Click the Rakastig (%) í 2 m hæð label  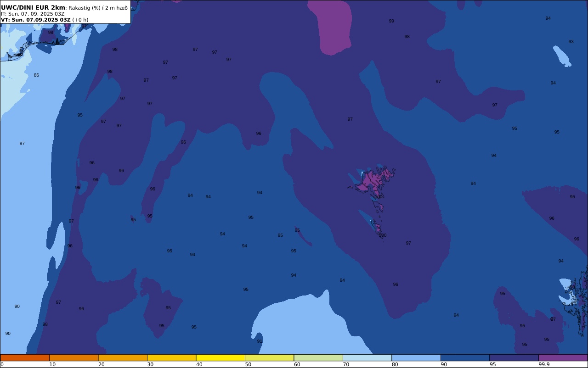tap(98, 8)
